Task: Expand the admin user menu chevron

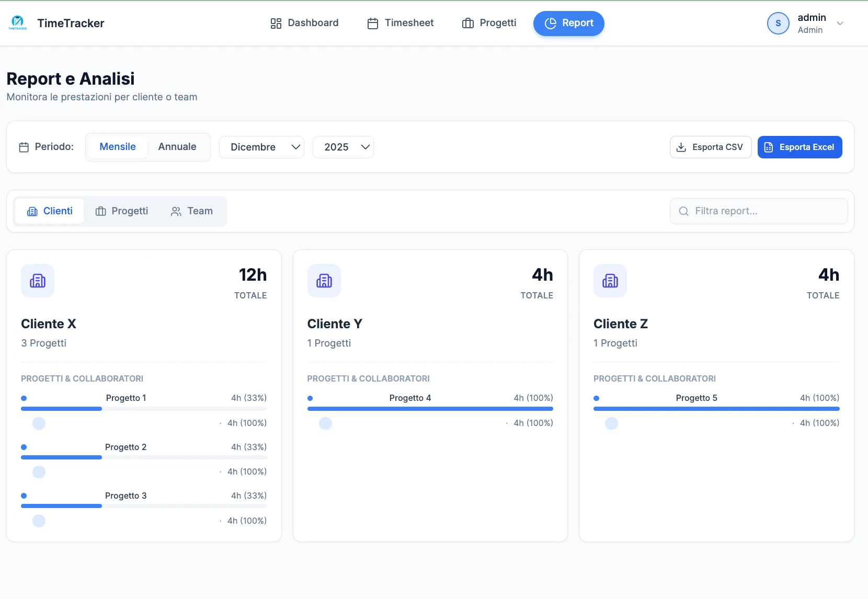Action: click(840, 24)
